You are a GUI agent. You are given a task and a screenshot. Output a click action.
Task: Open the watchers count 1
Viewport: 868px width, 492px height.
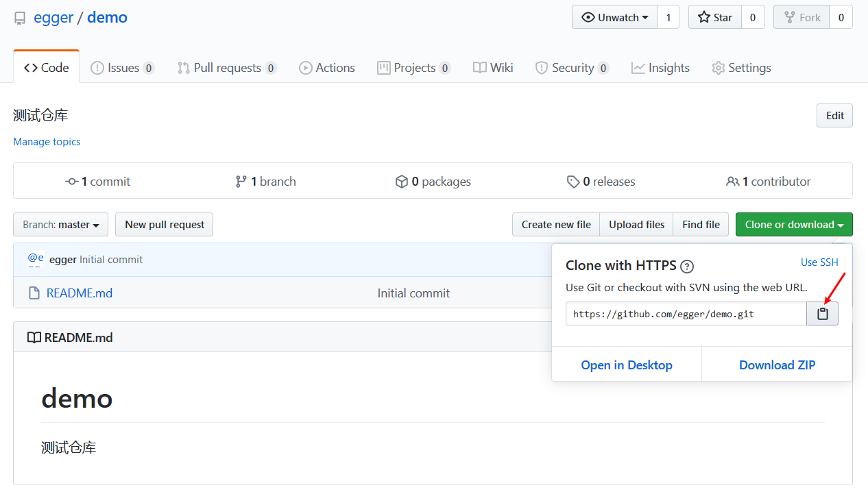tap(668, 17)
